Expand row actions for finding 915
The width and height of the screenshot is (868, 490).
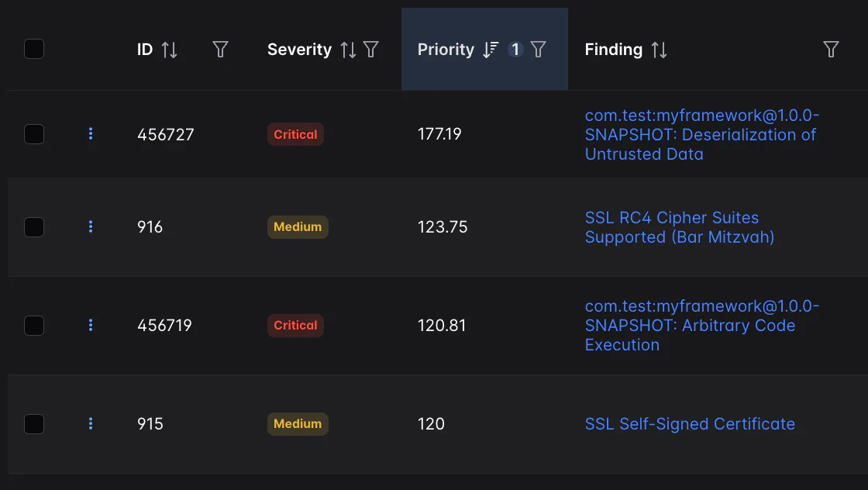[91, 424]
